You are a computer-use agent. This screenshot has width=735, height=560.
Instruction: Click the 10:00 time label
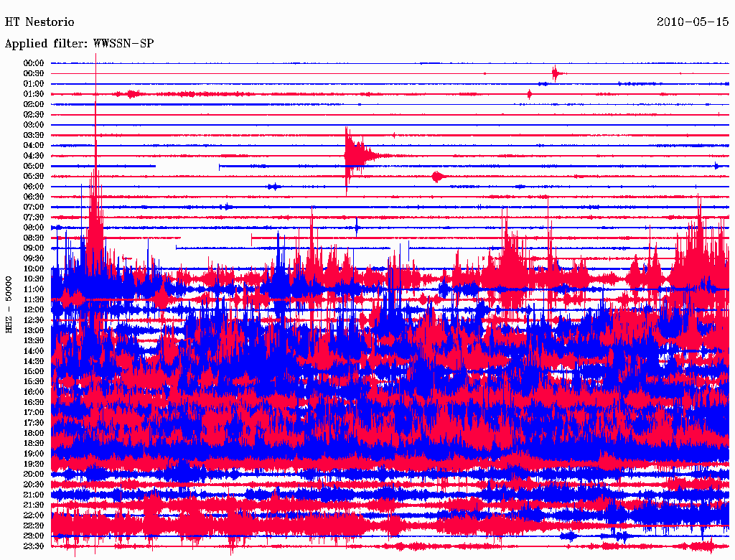pos(34,269)
